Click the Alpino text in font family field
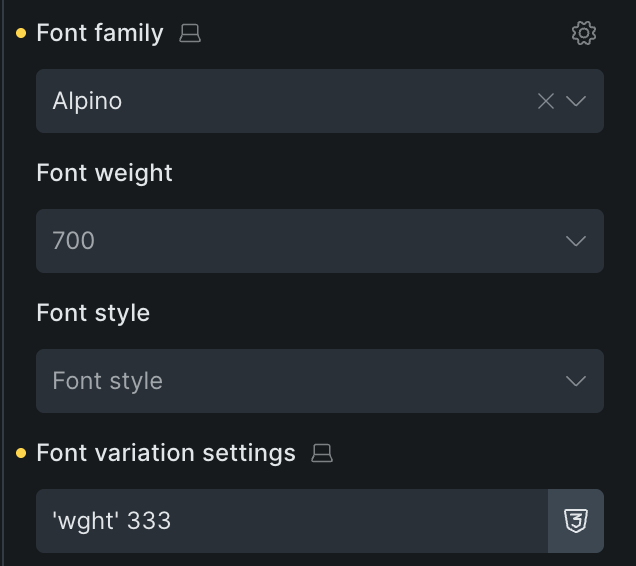Image resolution: width=636 pixels, height=566 pixels. pyautogui.click(x=88, y=101)
